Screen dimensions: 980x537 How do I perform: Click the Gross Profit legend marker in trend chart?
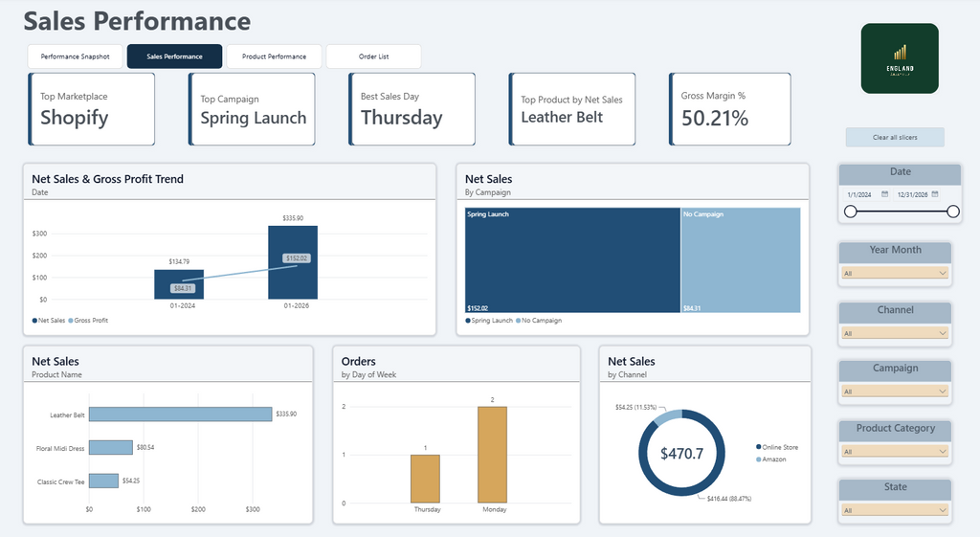pos(71,320)
